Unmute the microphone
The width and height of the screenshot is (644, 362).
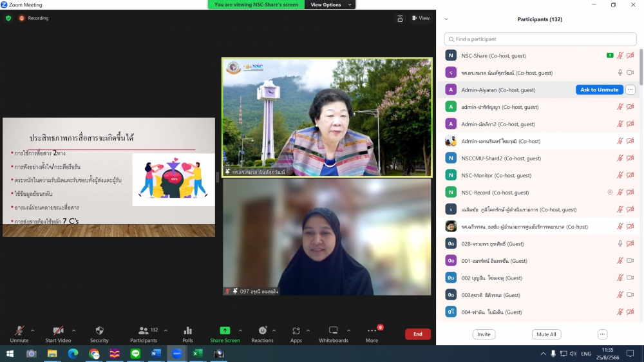(x=19, y=334)
